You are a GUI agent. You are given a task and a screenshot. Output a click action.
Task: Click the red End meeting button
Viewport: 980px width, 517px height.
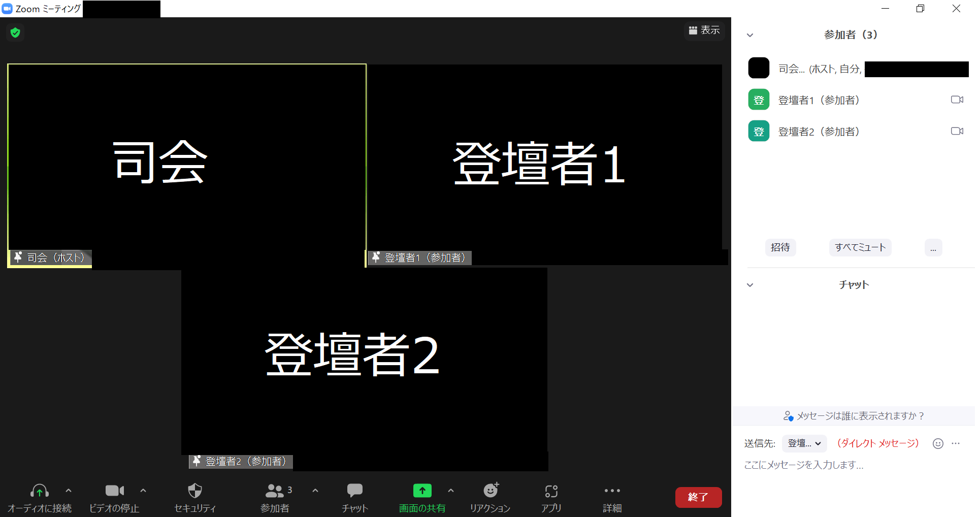coord(698,497)
